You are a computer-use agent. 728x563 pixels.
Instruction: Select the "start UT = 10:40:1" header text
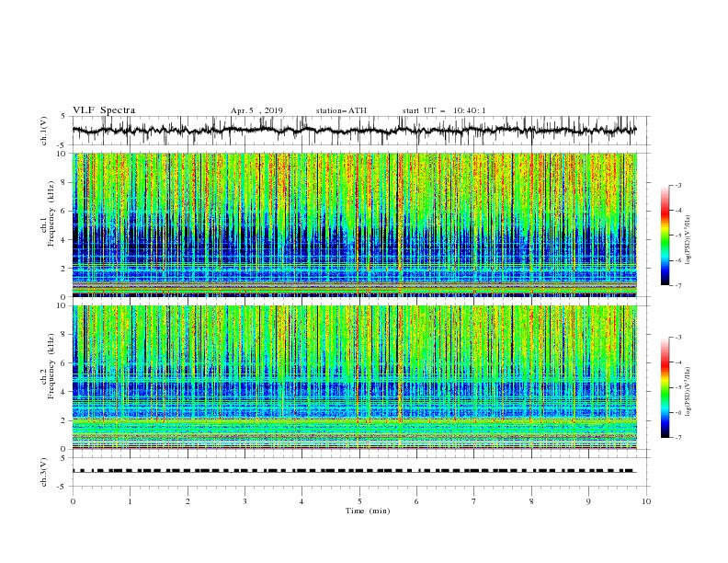coord(444,110)
